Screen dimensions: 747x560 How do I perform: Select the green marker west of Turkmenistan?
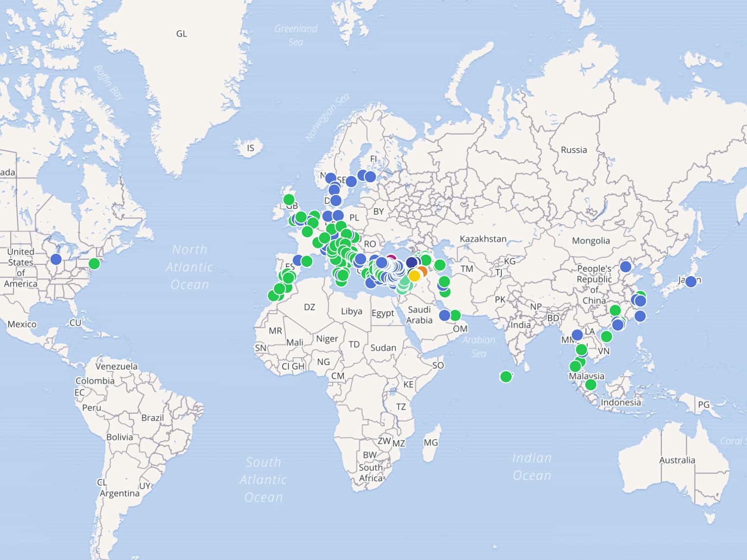coord(440,265)
